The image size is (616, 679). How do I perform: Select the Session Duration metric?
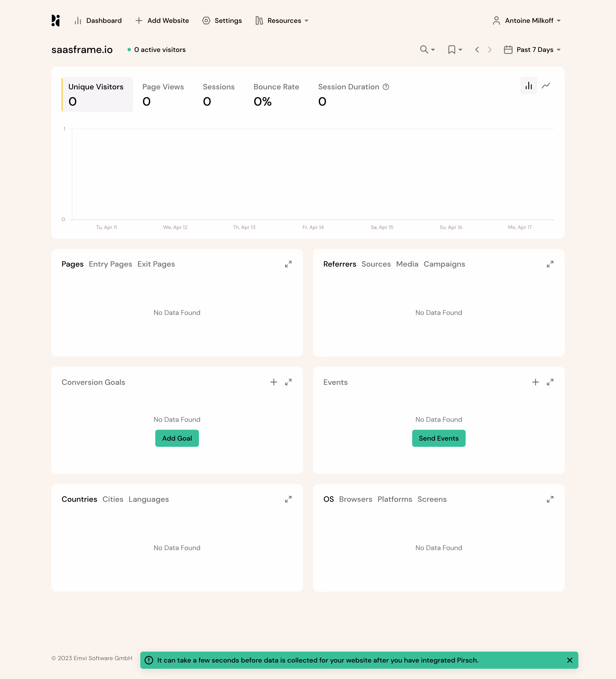tap(353, 95)
